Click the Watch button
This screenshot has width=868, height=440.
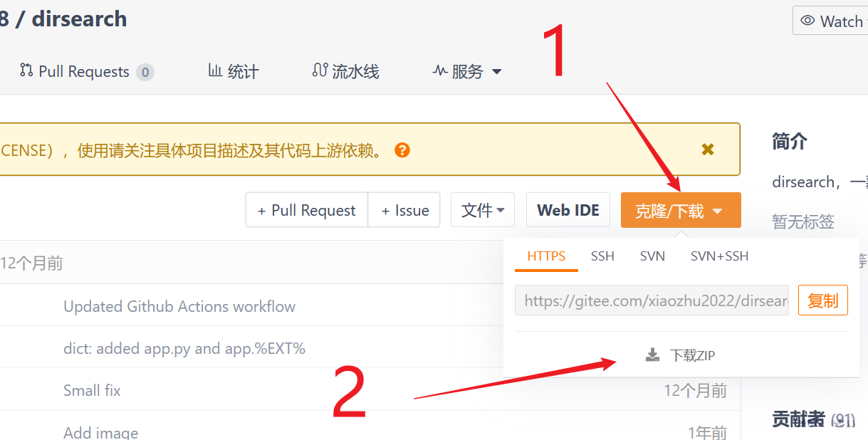click(x=831, y=21)
